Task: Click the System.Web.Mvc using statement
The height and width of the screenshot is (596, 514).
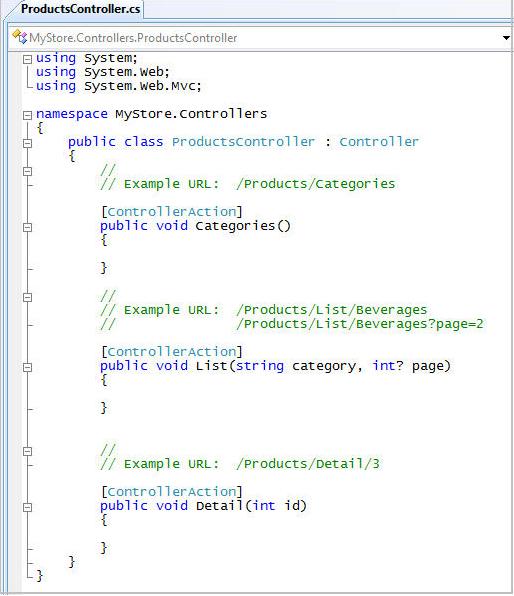Action: coord(118,86)
